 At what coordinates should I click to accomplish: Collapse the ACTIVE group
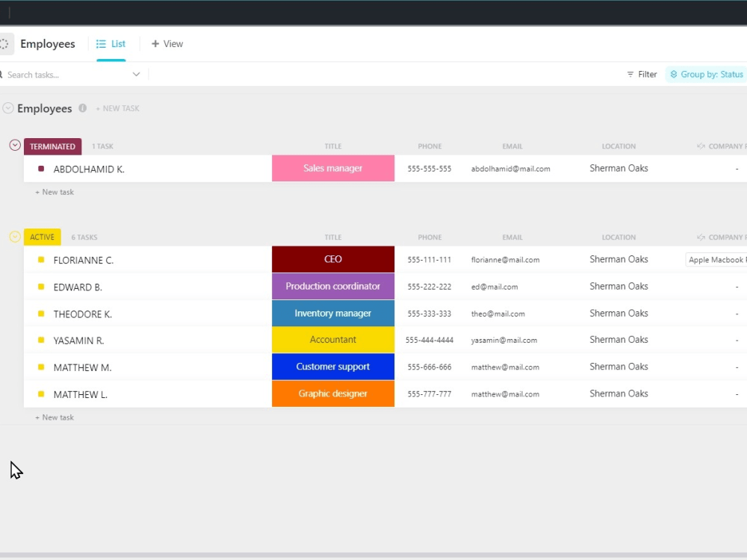click(x=14, y=237)
